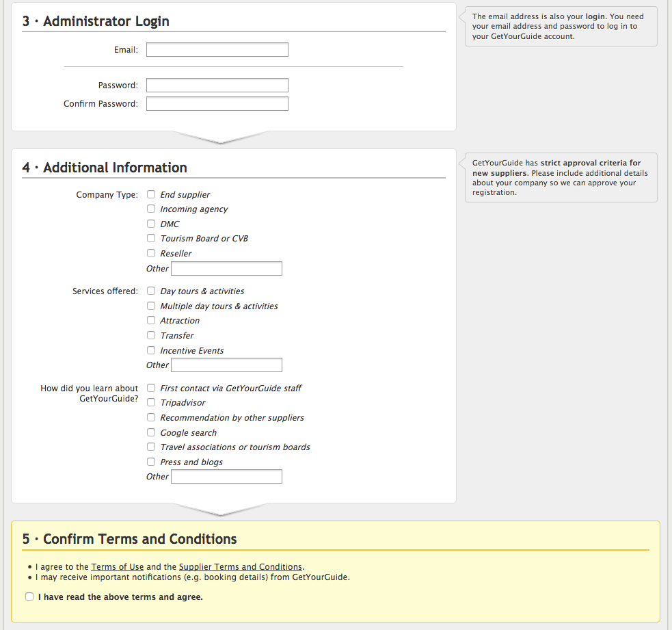Viewport: 672px width, 630px height.
Task: Open the Supplier Terms and Conditions link
Action: pos(240,567)
